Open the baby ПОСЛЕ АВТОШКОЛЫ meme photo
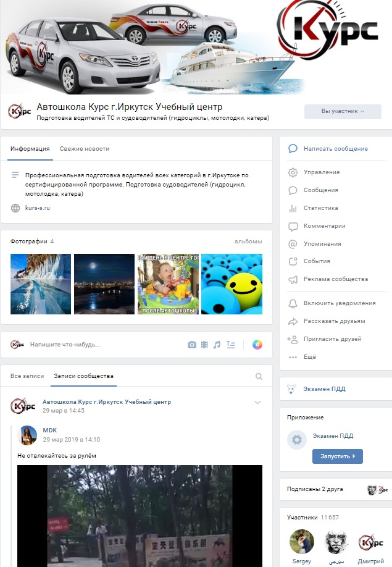Viewport: 392px width, 567px height. click(168, 284)
